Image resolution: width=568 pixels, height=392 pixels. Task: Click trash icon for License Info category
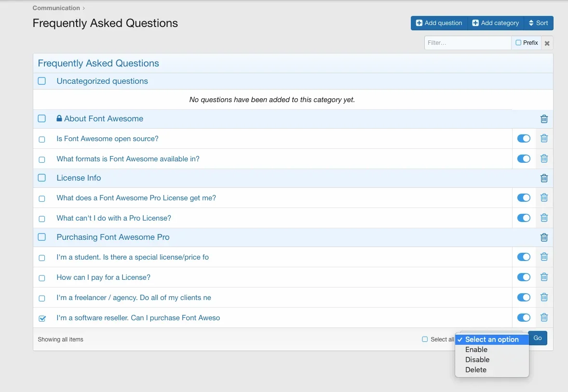coord(544,178)
